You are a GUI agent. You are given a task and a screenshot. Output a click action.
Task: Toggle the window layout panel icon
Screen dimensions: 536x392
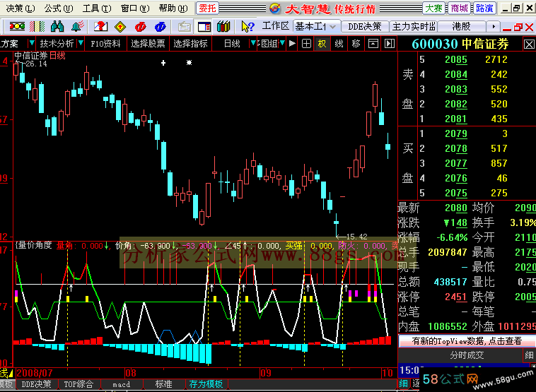coord(204,26)
